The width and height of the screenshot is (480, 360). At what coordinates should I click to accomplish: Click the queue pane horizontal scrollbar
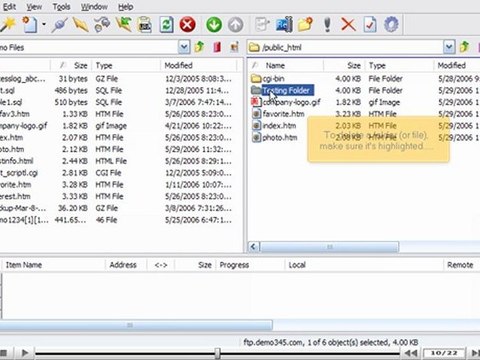pos(136,325)
